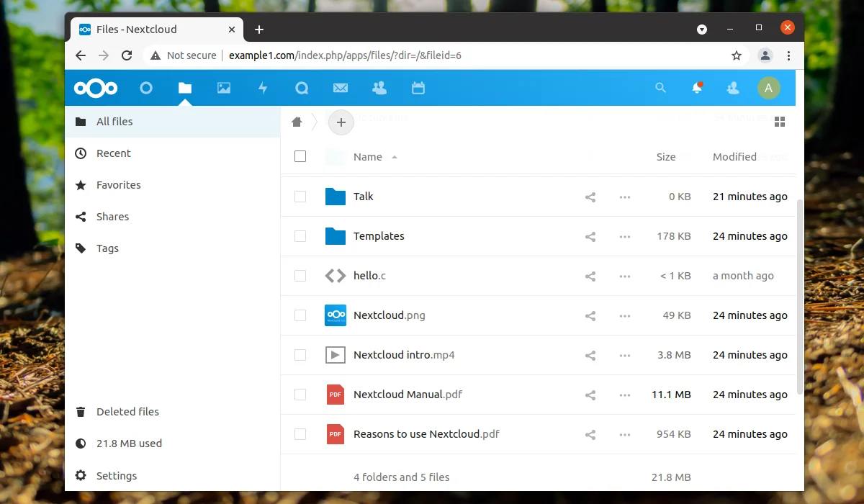
Task: Open Chrome three-dot menu
Action: pyautogui.click(x=789, y=55)
